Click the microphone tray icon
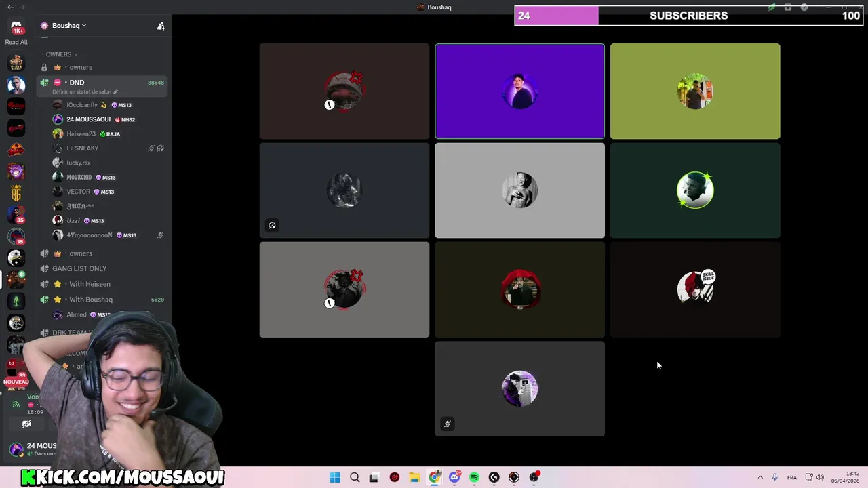The height and width of the screenshot is (488, 868). pos(774,477)
